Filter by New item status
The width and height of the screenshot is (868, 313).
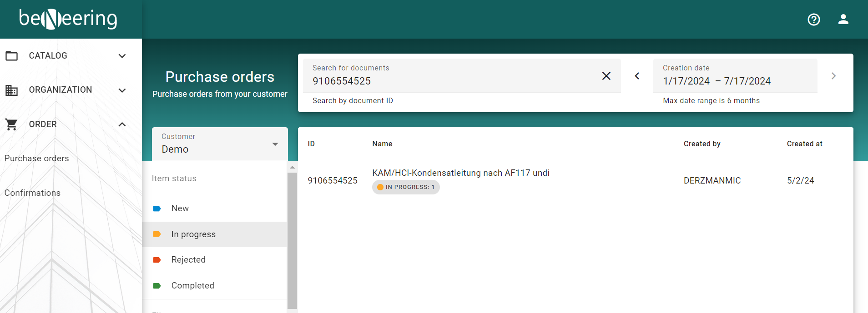tap(180, 209)
